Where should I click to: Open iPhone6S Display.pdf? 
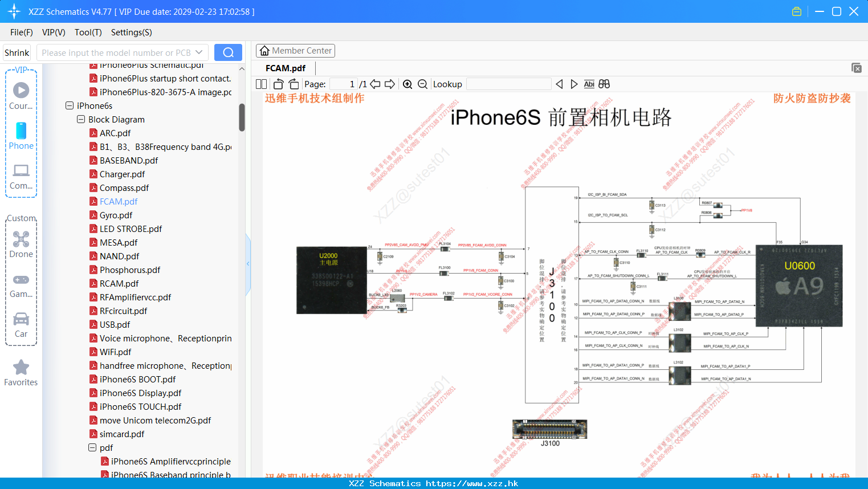pos(140,393)
